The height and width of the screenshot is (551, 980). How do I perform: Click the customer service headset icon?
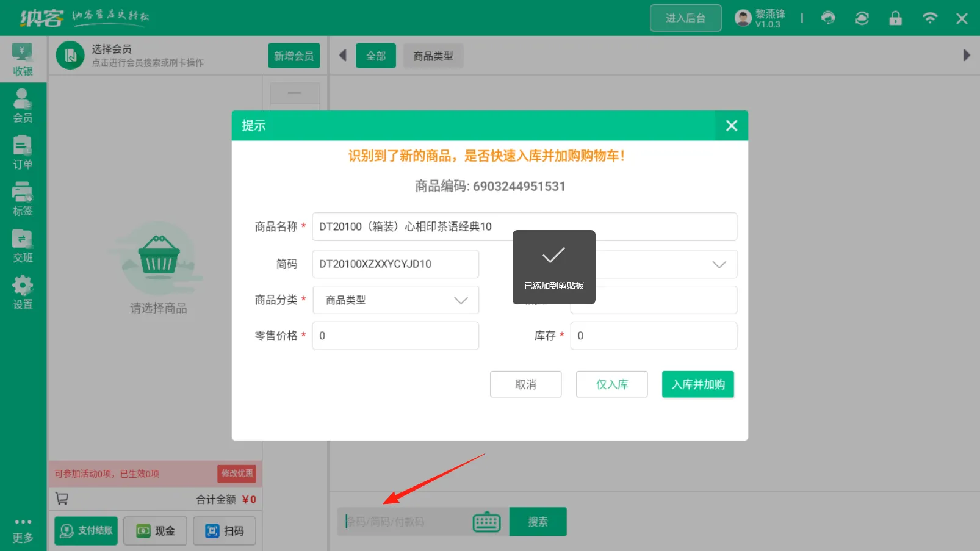828,18
